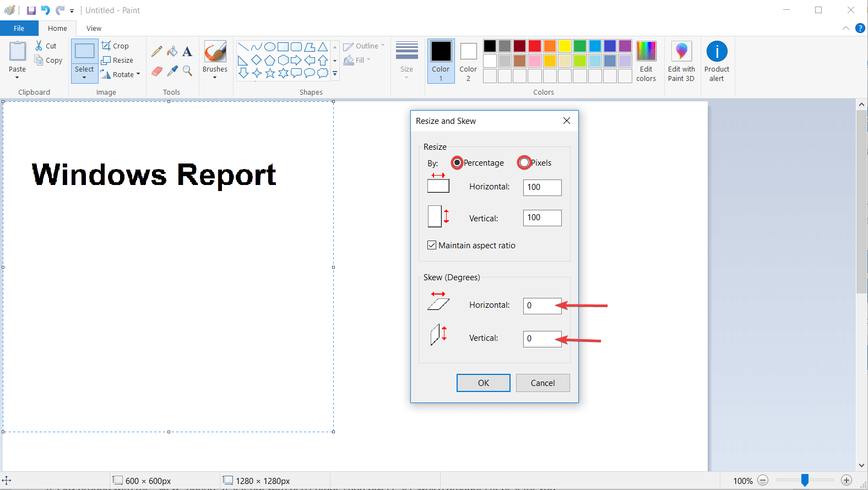Image resolution: width=868 pixels, height=490 pixels.
Task: Click the Resize Horizontal percentage field
Action: [542, 187]
